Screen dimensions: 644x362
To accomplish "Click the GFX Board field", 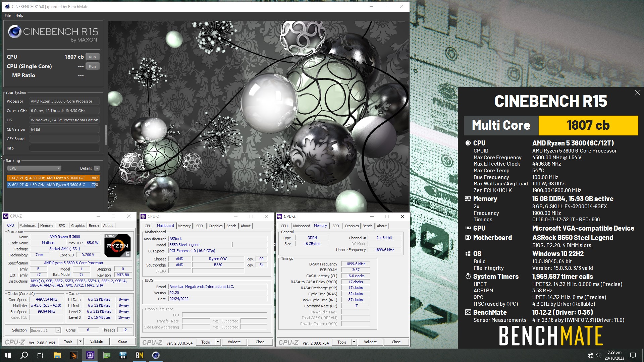I will tap(64, 139).
